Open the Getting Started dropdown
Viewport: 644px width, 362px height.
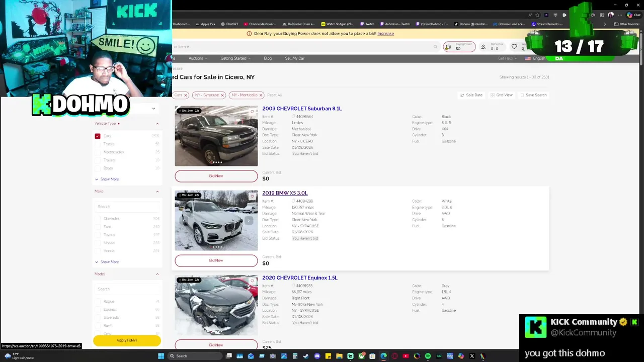click(235, 58)
